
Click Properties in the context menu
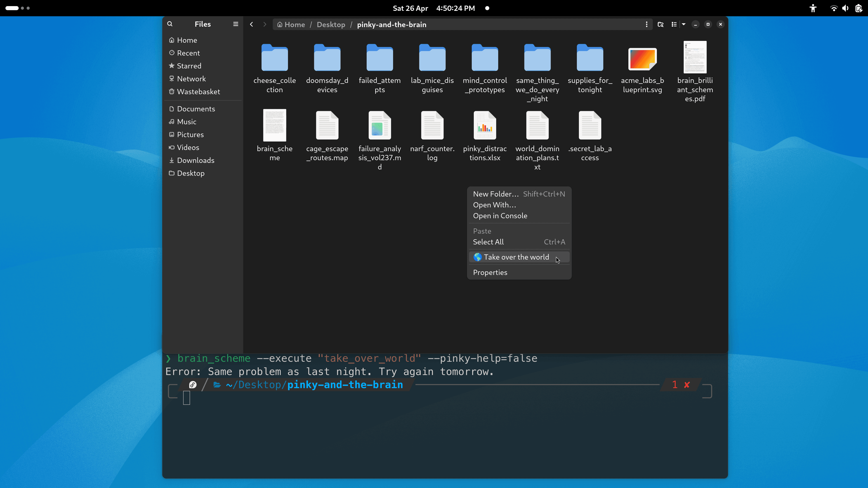click(490, 272)
